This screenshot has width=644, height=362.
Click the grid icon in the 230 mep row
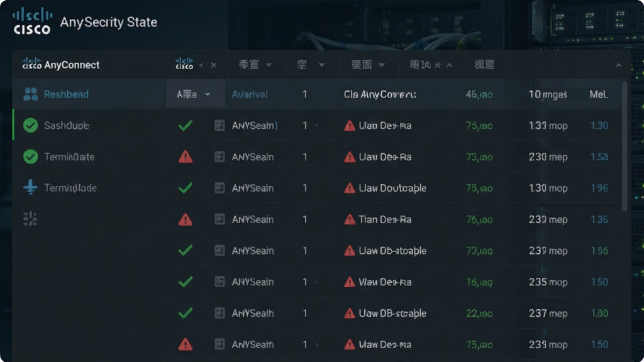(219, 156)
